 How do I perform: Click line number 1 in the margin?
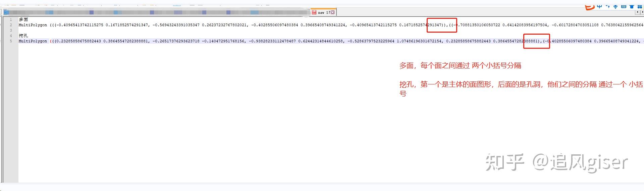11,20
